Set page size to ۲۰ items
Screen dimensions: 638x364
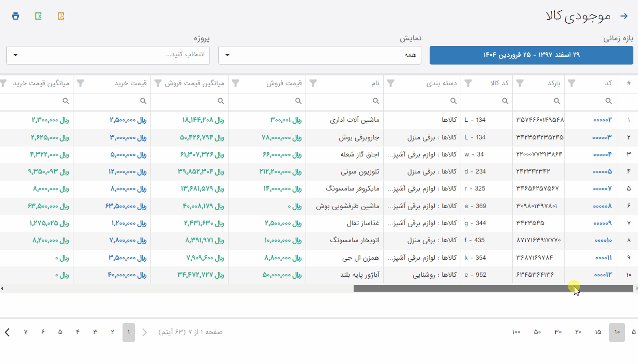579,332
